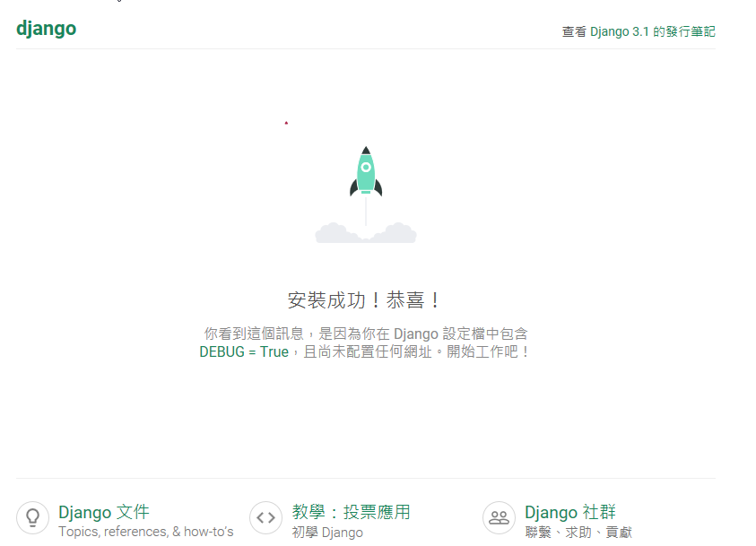Click the 初學 Django subtitle text
The width and height of the screenshot is (756, 546).
327,532
